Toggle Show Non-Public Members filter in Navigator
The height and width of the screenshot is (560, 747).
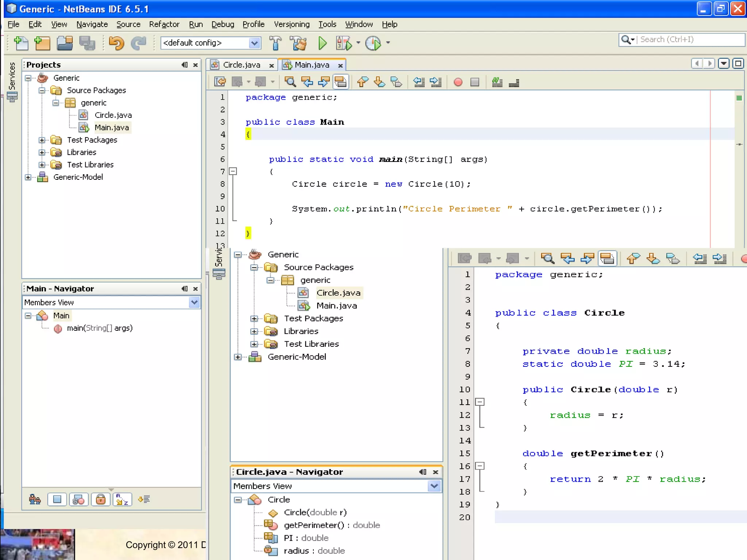pyautogui.click(x=101, y=499)
